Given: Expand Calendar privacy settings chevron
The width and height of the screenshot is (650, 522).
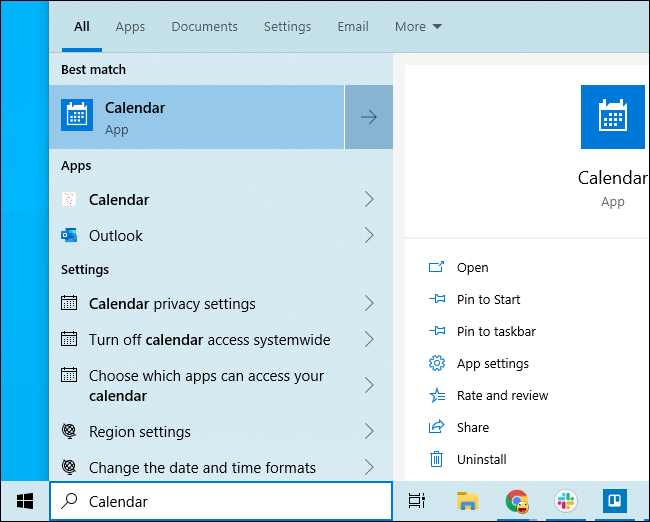Looking at the screenshot, I should click(x=369, y=303).
